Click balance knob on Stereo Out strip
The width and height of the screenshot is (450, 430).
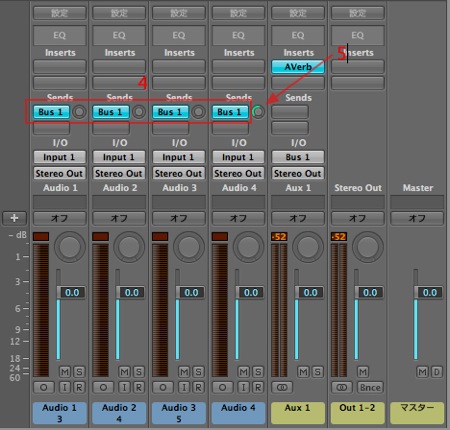coord(368,247)
